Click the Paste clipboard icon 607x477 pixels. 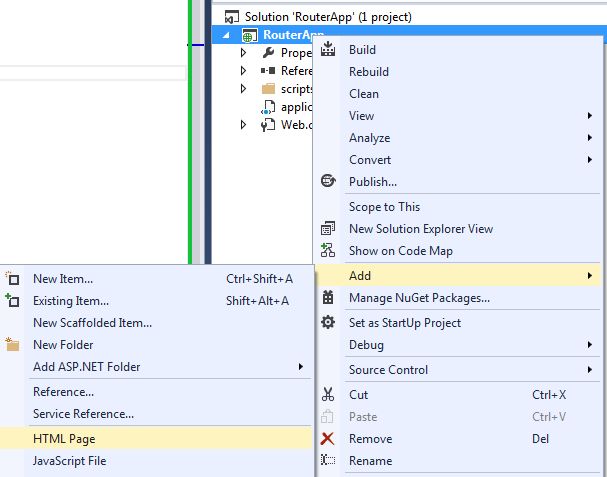click(327, 416)
